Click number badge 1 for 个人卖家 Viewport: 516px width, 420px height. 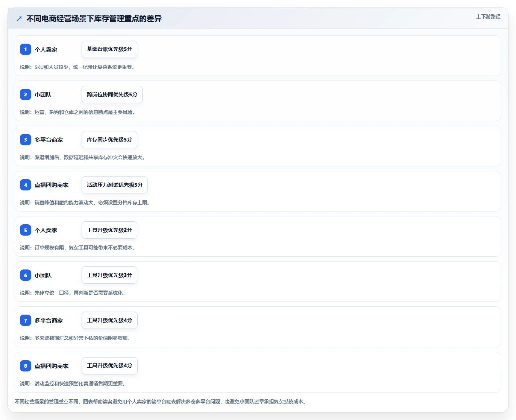pos(26,49)
